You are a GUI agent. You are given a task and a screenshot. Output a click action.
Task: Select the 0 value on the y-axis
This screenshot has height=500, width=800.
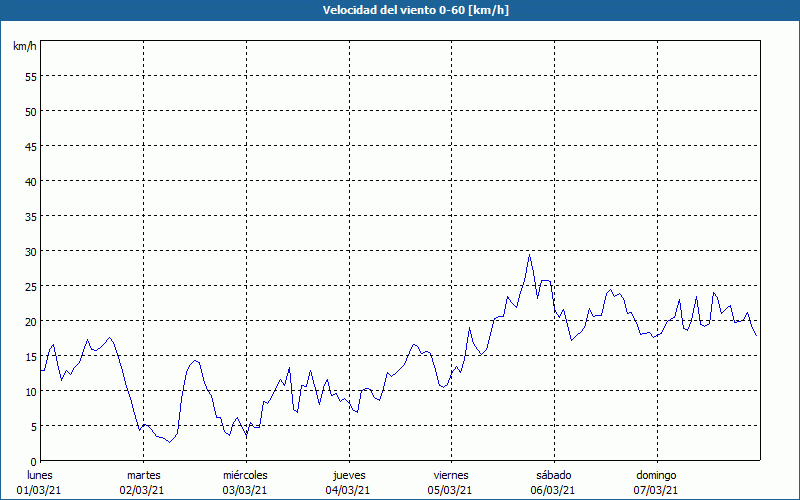[x=34, y=462]
